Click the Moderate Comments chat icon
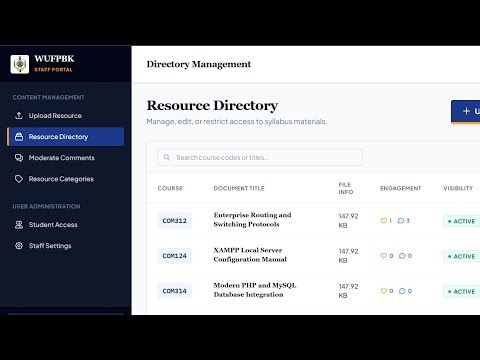Viewport: 480px width, 360px height. [19, 158]
